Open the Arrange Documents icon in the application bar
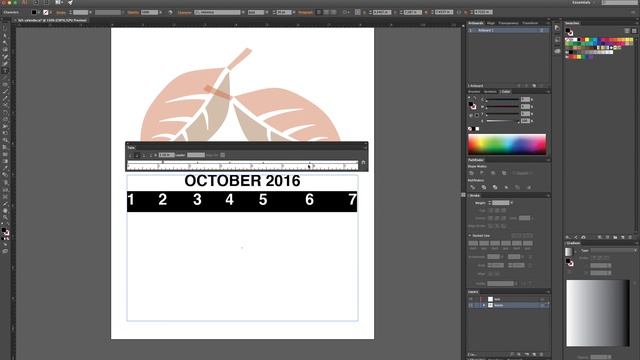 click(x=58, y=2)
